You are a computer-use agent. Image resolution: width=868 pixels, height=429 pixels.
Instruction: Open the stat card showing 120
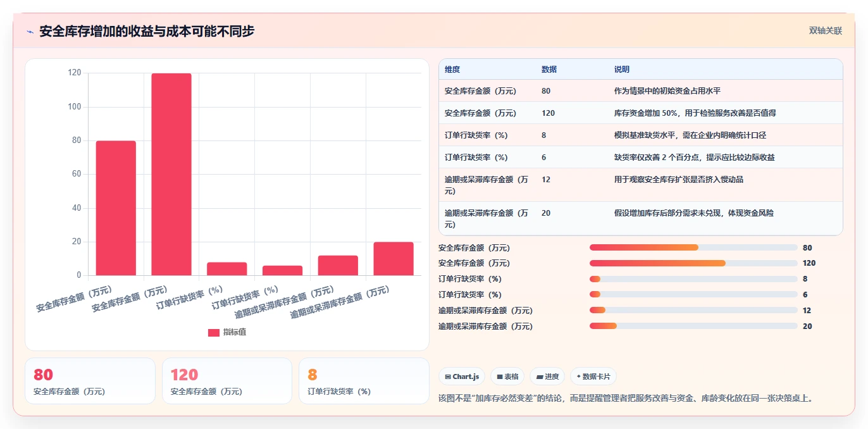(x=227, y=381)
